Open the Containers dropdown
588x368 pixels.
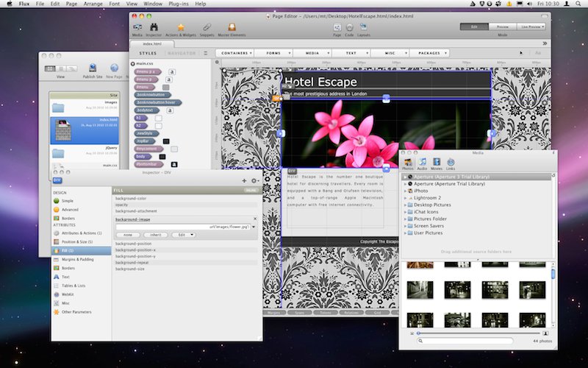[234, 53]
